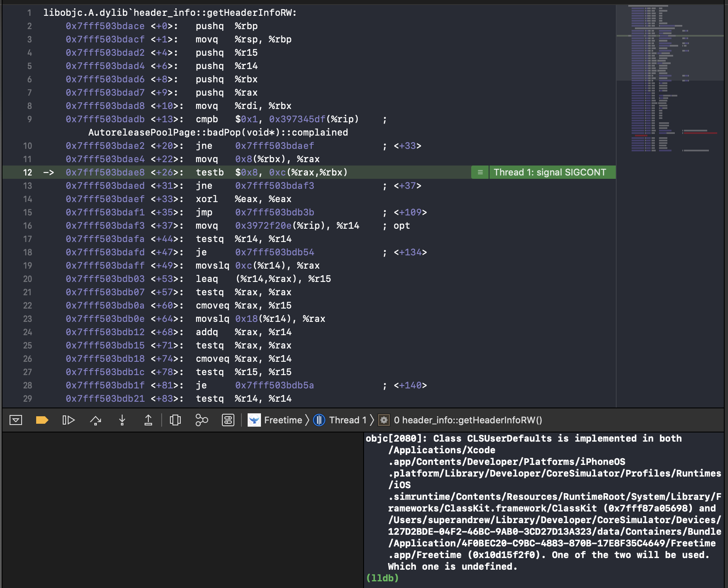The width and height of the screenshot is (728, 588).
Task: Click the instruction pointer arrow on line 12
Action: (49, 172)
